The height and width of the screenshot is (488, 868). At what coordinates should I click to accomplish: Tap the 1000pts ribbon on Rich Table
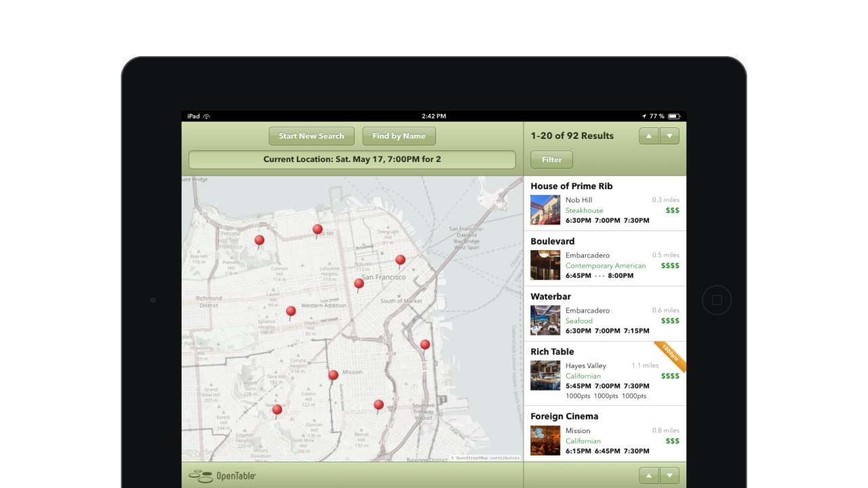tap(671, 357)
